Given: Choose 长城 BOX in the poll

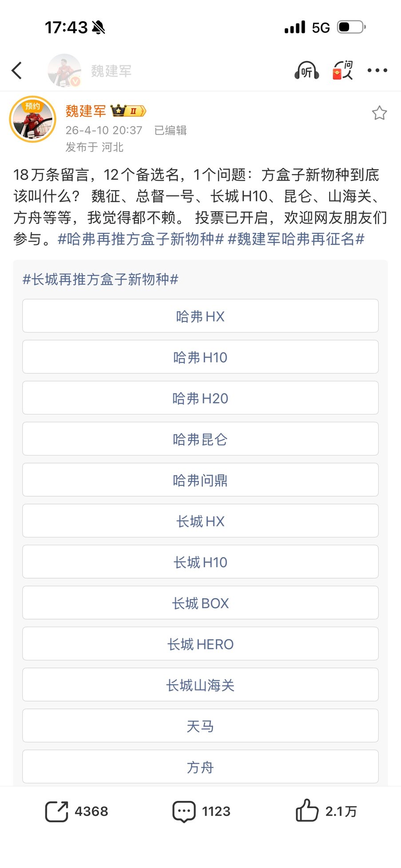Looking at the screenshot, I should 200,603.
